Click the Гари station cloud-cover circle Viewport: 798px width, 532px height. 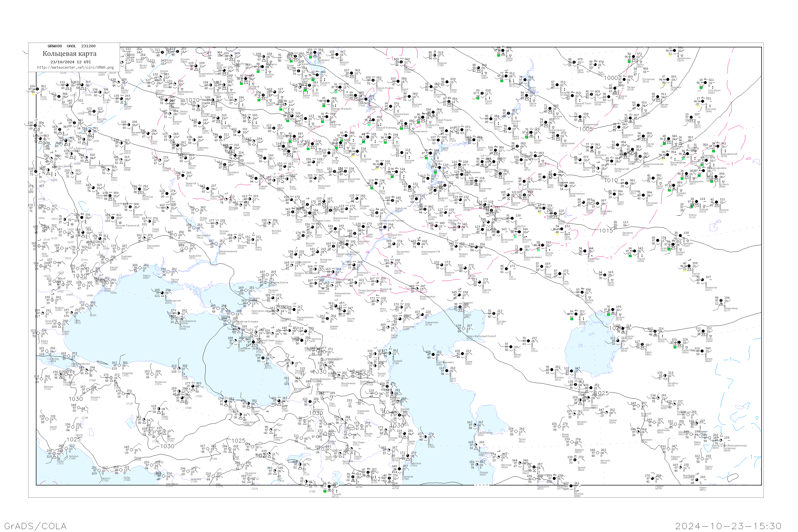coord(596,65)
